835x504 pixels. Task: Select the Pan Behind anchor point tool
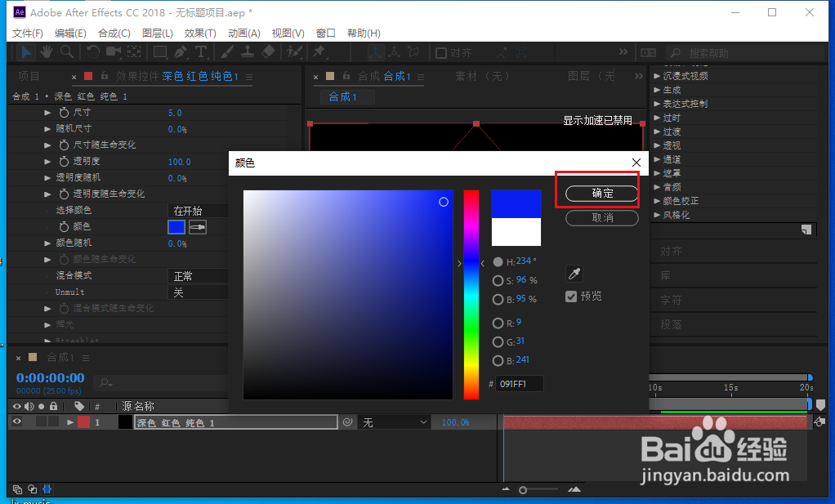tap(134, 52)
